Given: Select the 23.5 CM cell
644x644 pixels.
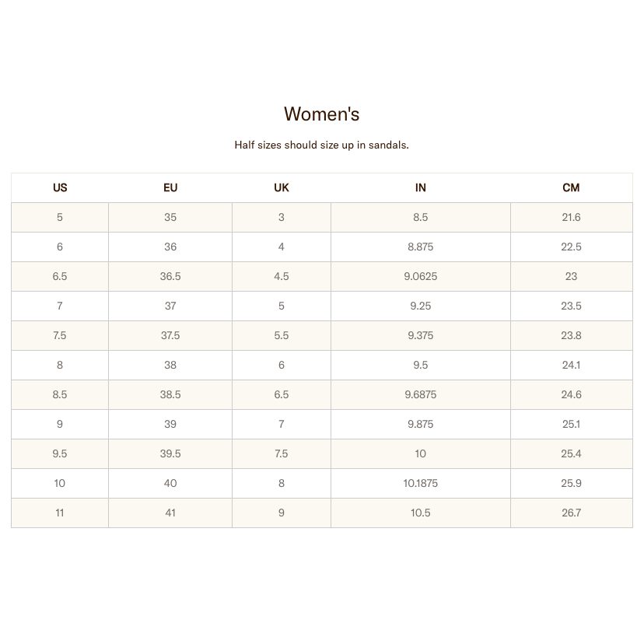Looking at the screenshot, I should pyautogui.click(x=572, y=306).
